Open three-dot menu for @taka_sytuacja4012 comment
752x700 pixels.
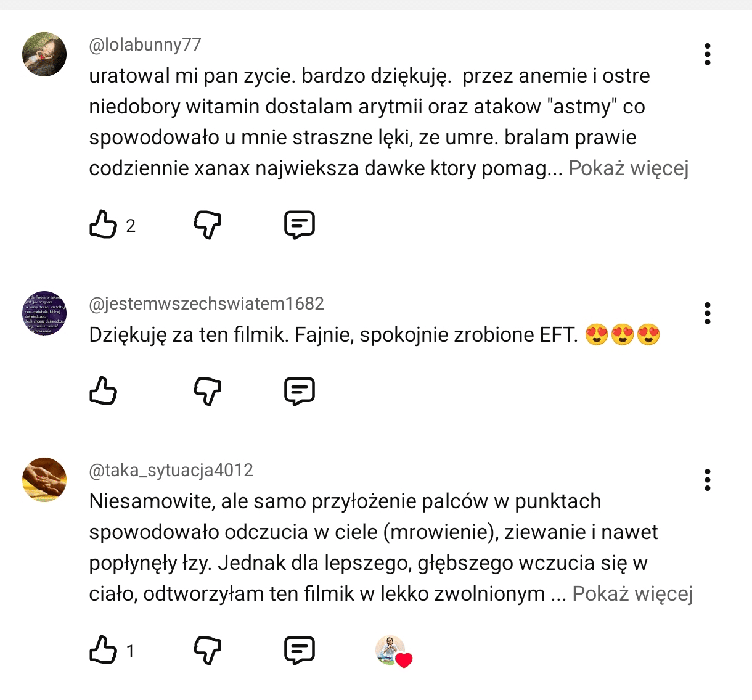pos(708,480)
